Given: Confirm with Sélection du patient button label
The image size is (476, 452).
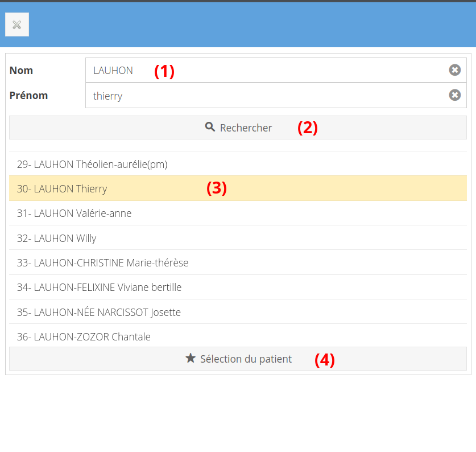Looking at the screenshot, I should coord(246,359).
